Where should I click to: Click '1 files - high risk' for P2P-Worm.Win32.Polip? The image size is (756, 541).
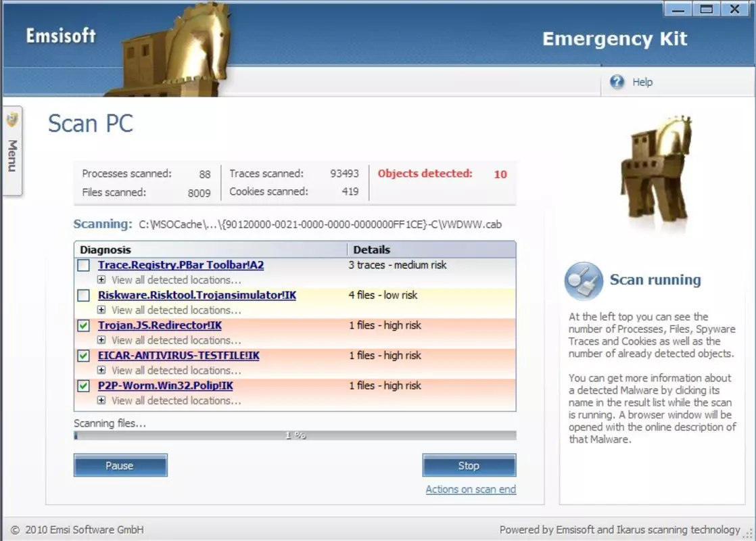[x=385, y=385]
